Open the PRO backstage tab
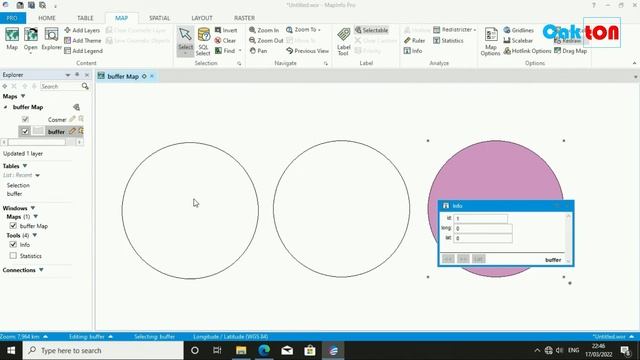Screen dimensions: 640x360 click(13, 18)
